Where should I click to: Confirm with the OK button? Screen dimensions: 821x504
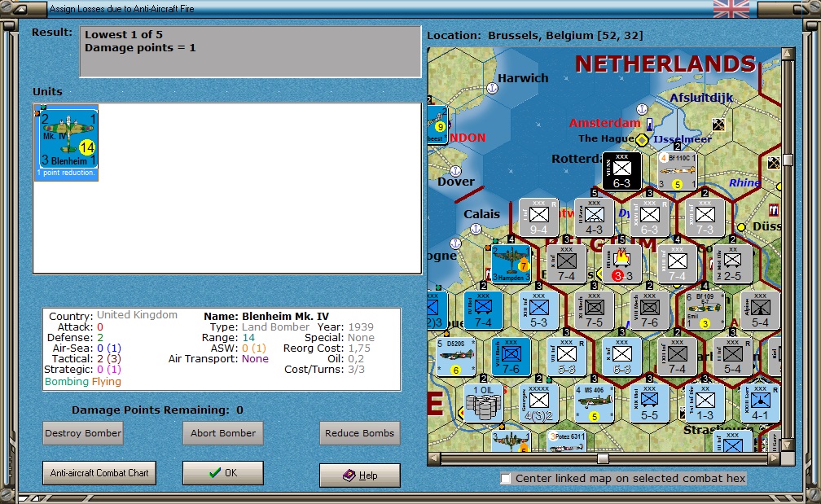[x=223, y=472]
